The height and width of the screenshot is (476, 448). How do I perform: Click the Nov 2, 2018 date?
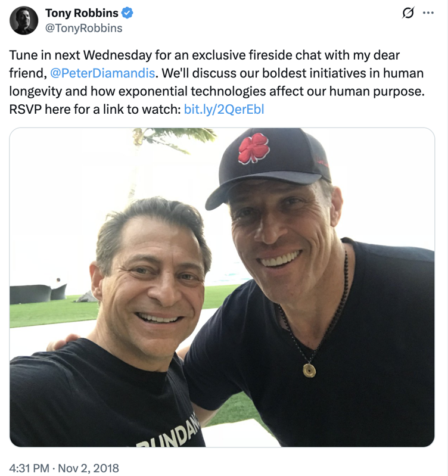pyautogui.click(x=91, y=468)
